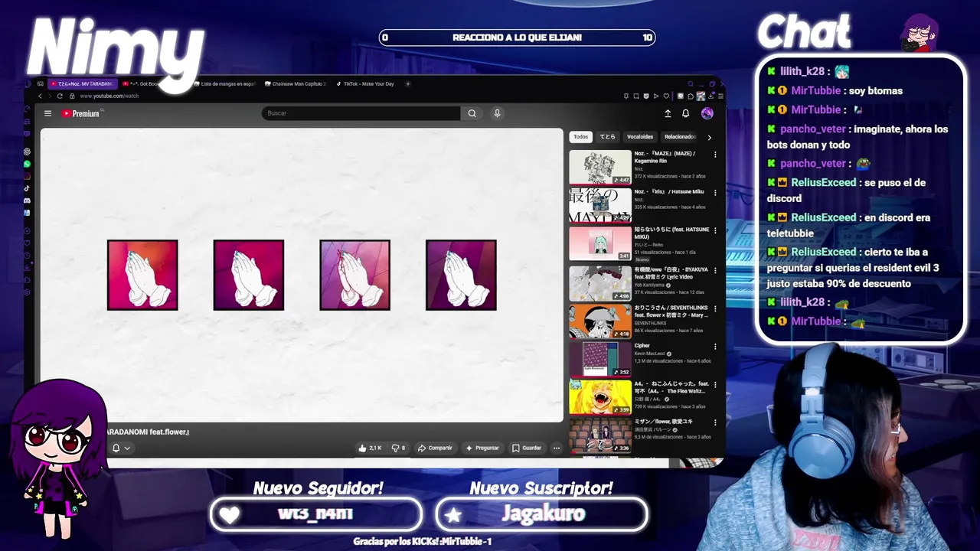Open options menu for Flea Waltz video
Screen dimensions: 980x551
[x=715, y=384]
